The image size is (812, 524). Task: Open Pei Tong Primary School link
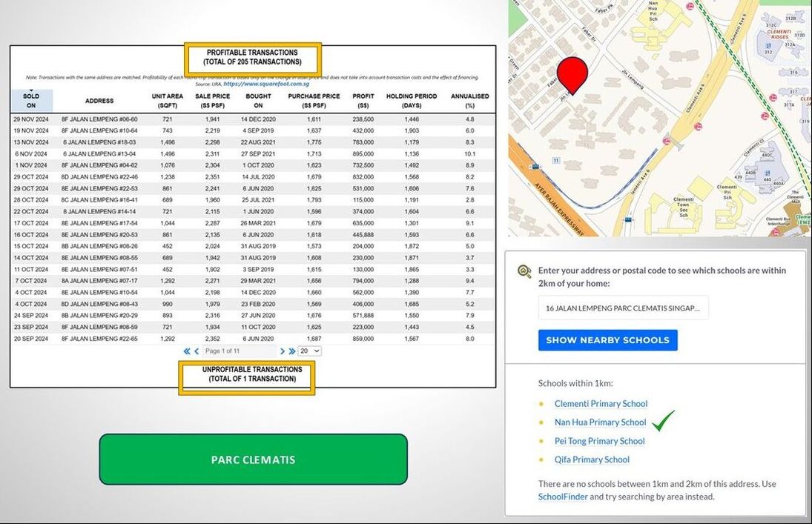599,441
